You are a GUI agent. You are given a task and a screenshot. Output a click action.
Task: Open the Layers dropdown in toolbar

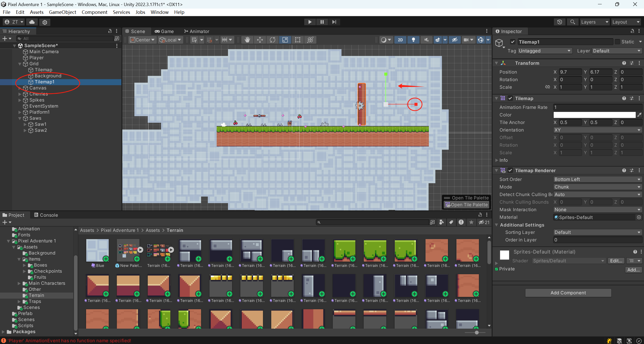click(594, 22)
